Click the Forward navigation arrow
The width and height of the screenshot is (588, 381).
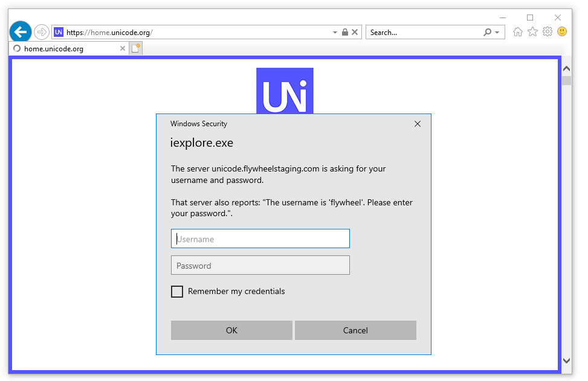click(42, 32)
